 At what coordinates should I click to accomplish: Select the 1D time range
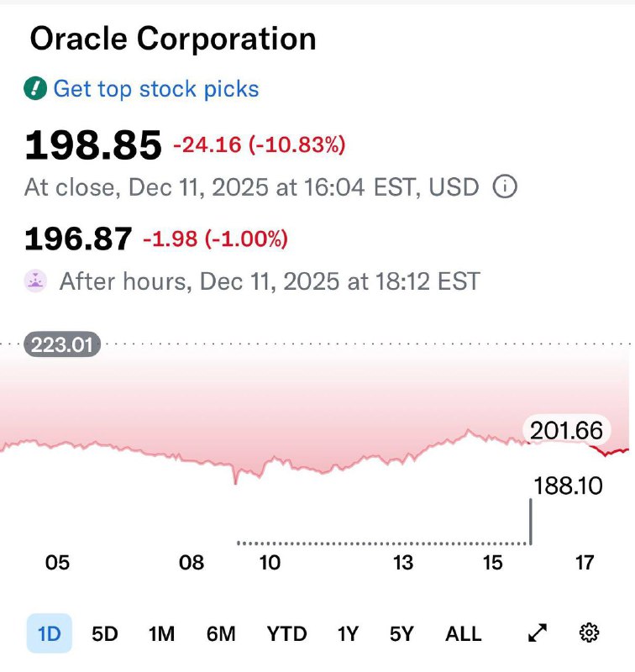point(50,633)
